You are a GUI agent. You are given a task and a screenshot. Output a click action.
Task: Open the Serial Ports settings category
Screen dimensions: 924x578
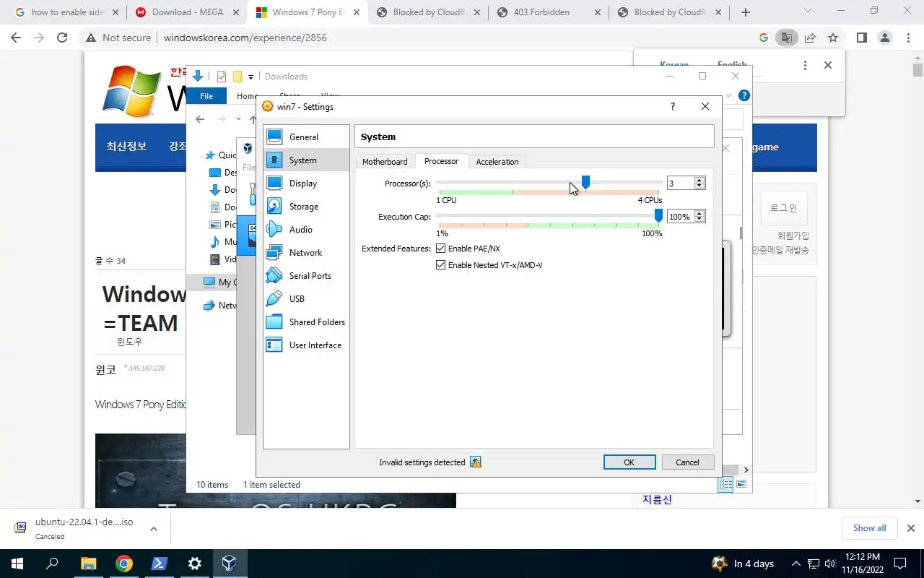(306, 276)
